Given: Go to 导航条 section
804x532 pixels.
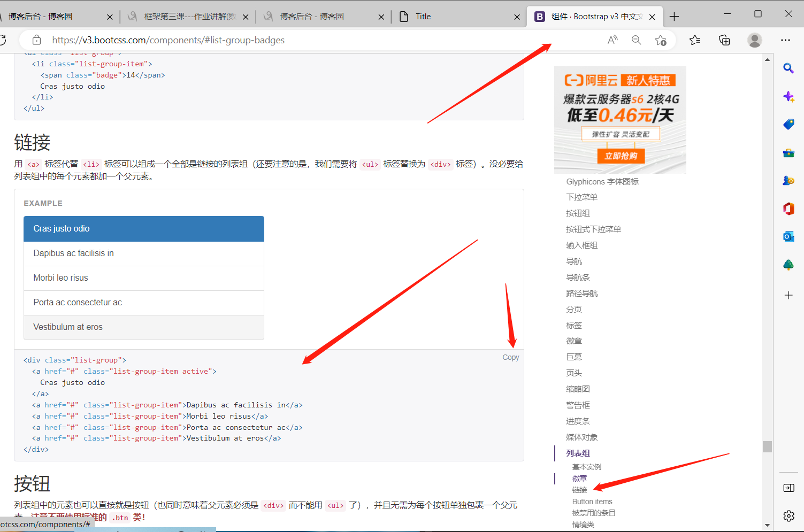Looking at the screenshot, I should 578,277.
